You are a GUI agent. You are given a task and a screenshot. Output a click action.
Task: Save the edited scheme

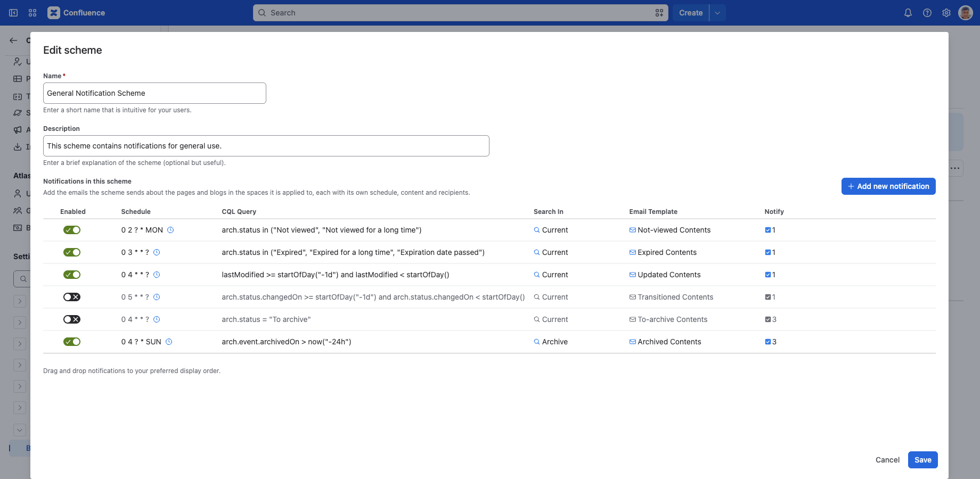tap(923, 460)
